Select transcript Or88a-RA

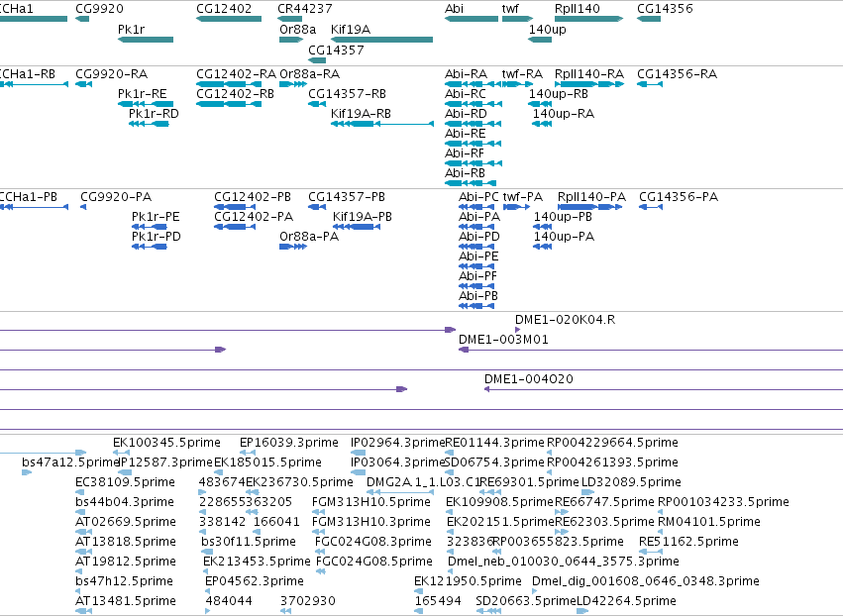[293, 84]
